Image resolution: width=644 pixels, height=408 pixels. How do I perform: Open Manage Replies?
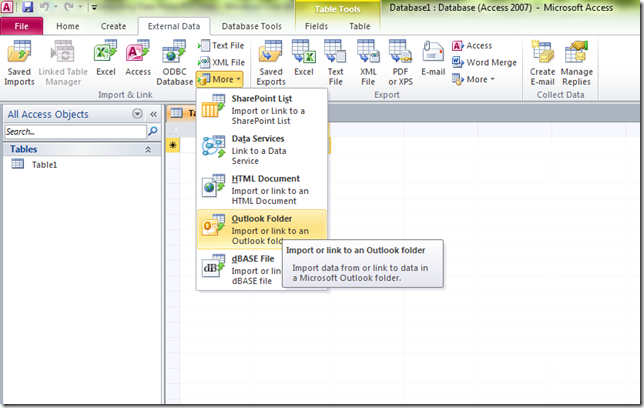pos(577,63)
